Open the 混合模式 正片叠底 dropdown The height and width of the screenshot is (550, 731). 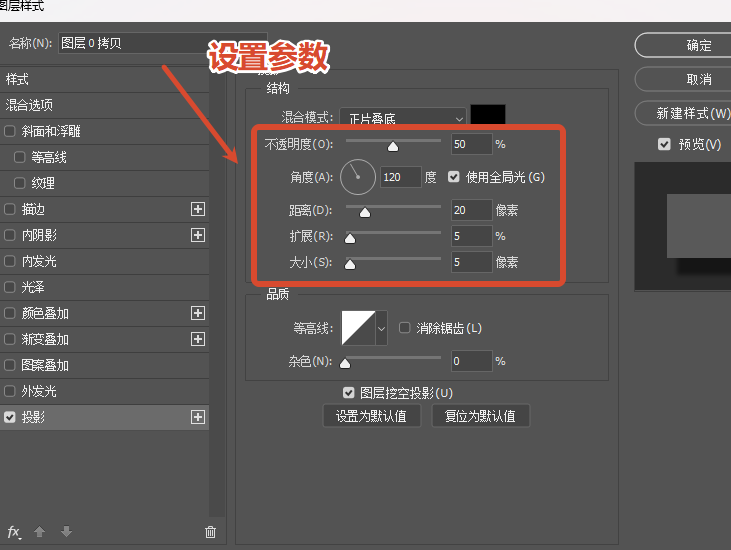[x=402, y=117]
